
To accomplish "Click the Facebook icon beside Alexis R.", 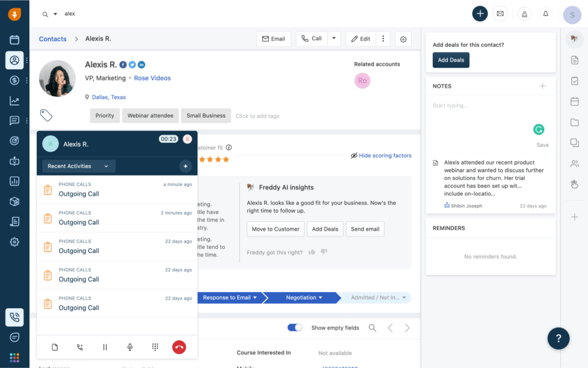I will (123, 65).
